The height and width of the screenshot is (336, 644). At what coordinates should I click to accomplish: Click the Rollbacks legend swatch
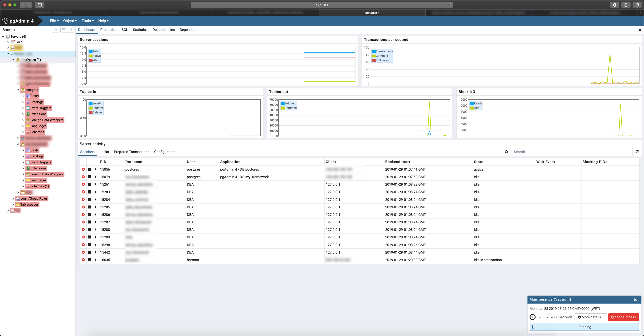(x=374, y=60)
